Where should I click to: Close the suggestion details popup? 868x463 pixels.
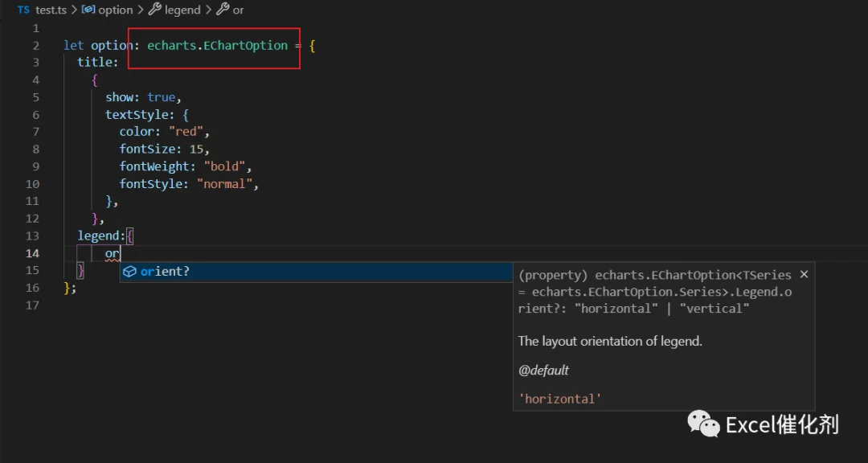pyautogui.click(x=805, y=274)
